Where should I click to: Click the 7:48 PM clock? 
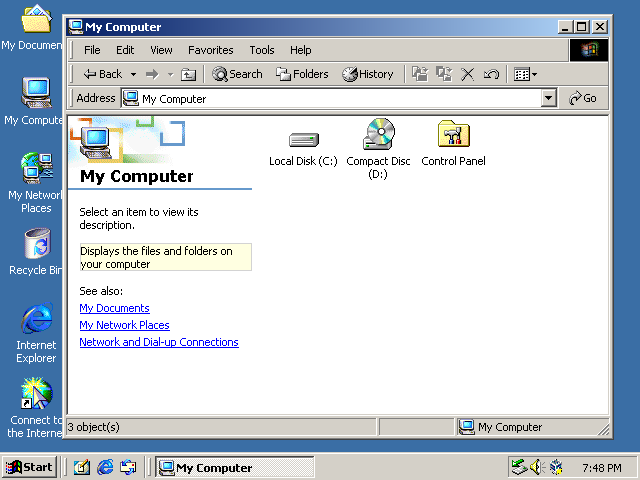tap(602, 468)
